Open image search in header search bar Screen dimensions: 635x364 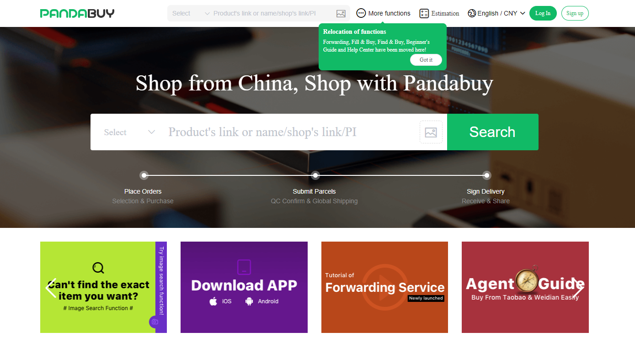pos(341,14)
